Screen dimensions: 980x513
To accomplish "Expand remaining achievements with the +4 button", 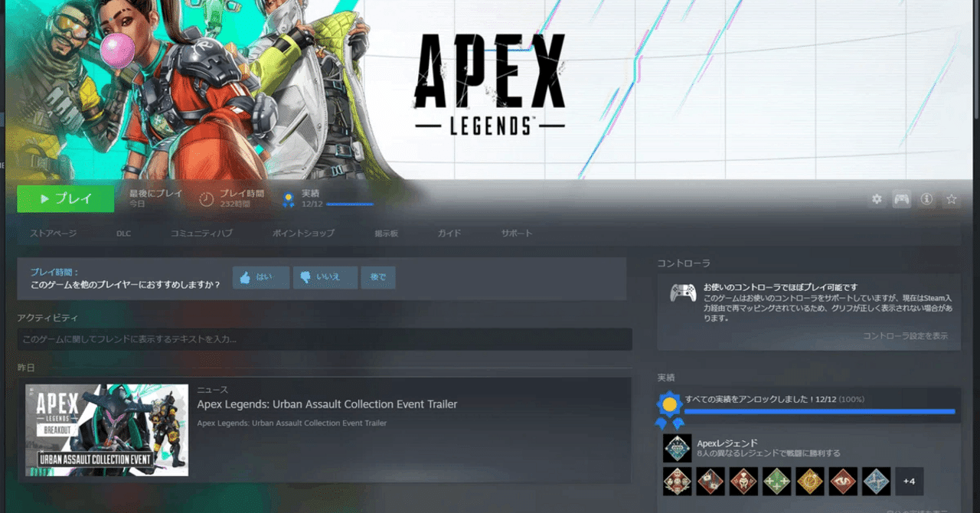I will 910,482.
